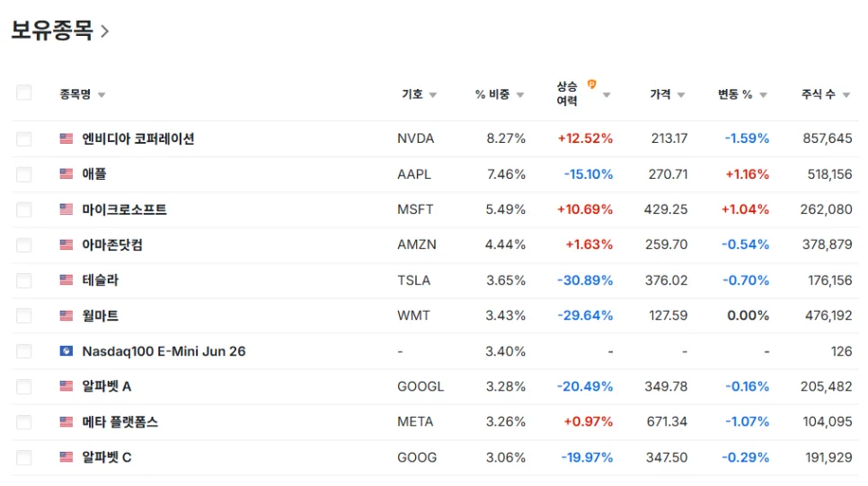Open the Nasdaq100 E-Mini Jun 26 link
This screenshot has width=868, height=486.
tap(164, 351)
